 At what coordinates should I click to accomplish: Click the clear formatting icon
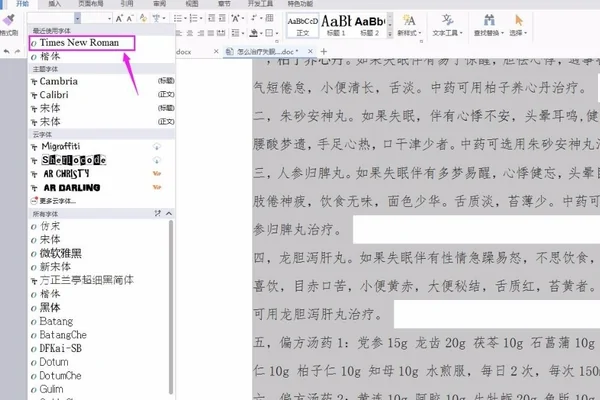point(143,18)
